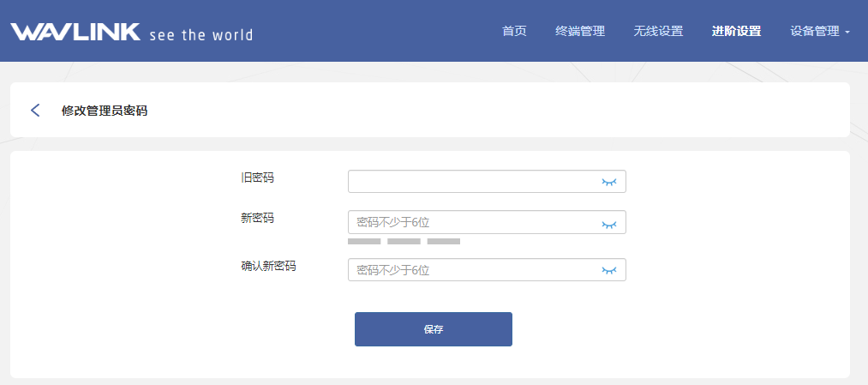Click the first password strength bar
Viewport: 868px width, 385px height.
coord(364,242)
